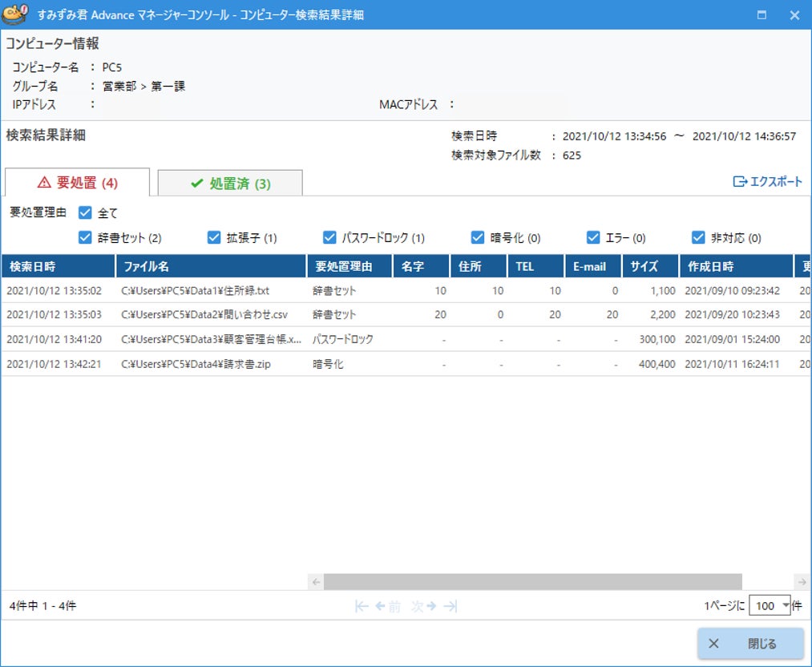Toggle パスワードロック (1) filter checkbox
Screen dimensions: 812x667
click(x=329, y=237)
